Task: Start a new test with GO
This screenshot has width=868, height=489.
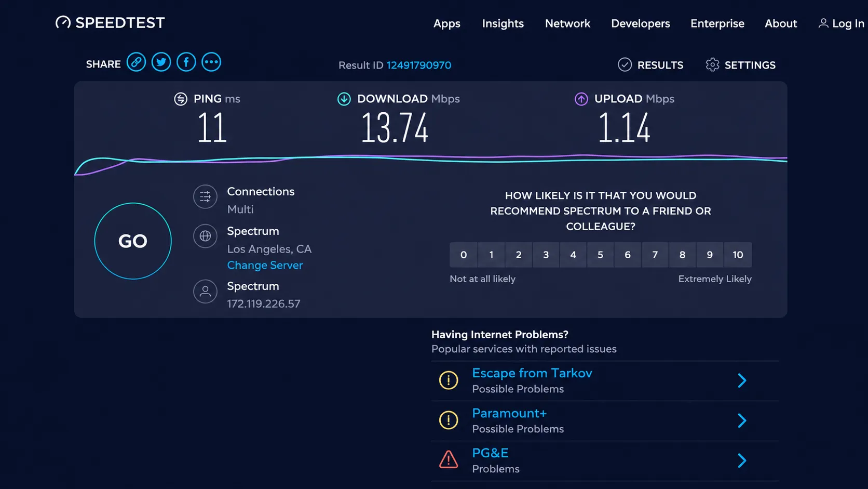Action: pyautogui.click(x=133, y=241)
